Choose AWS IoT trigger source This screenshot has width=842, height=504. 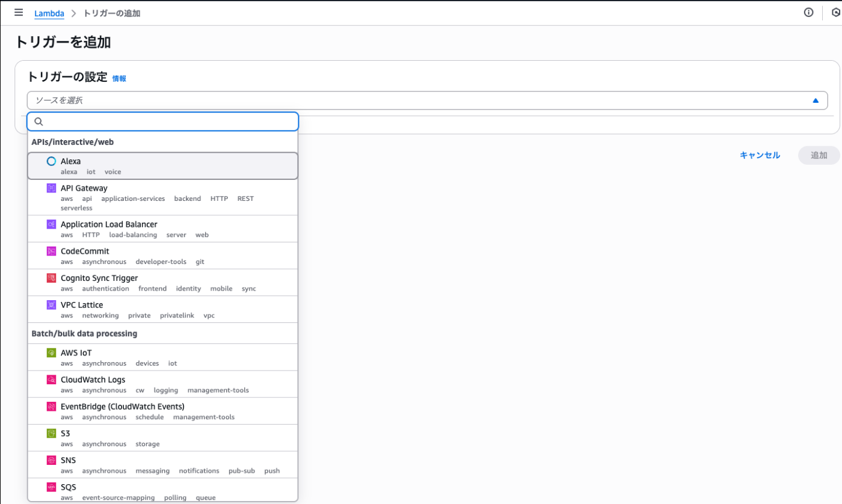(x=163, y=357)
